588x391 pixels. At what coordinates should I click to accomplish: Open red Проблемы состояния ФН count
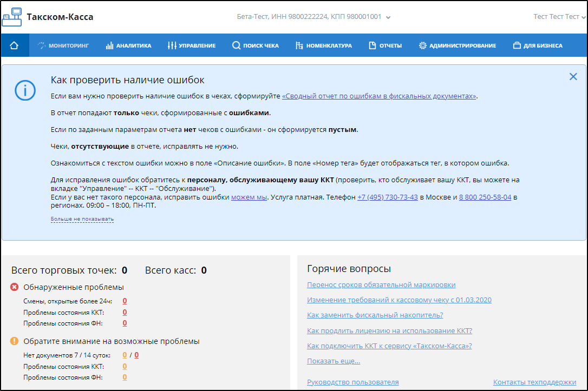pos(125,323)
